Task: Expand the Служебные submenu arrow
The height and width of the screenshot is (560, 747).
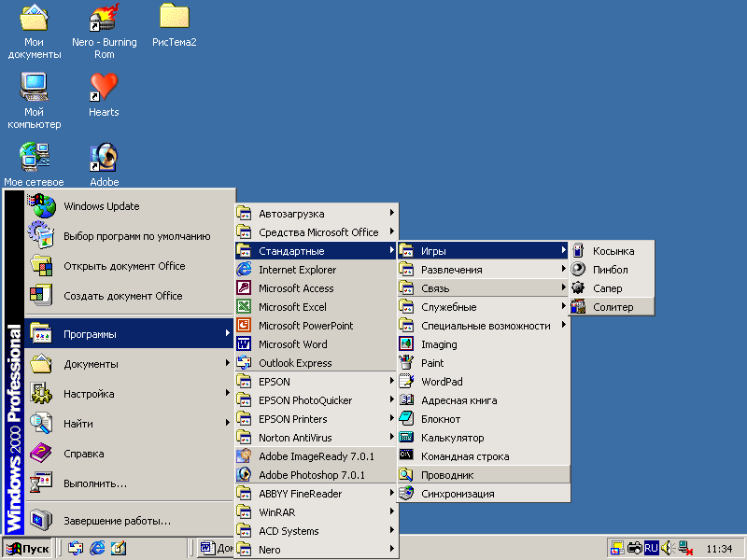Action: pyautogui.click(x=564, y=306)
